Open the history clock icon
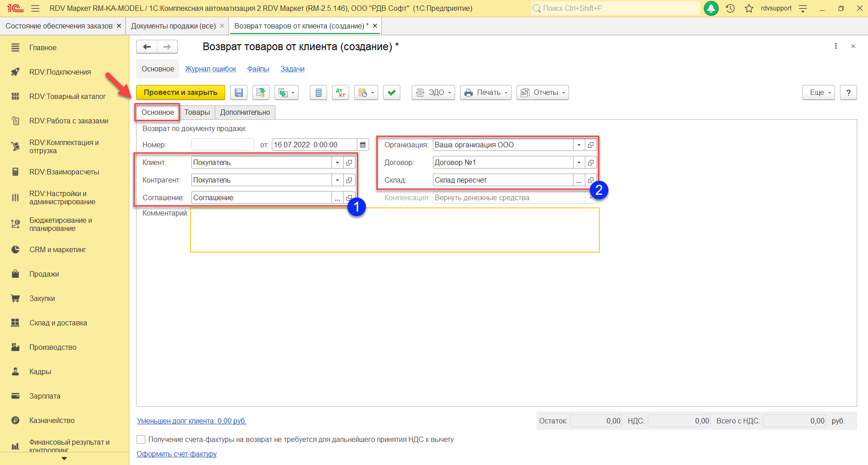This screenshot has width=868, height=465. point(730,8)
